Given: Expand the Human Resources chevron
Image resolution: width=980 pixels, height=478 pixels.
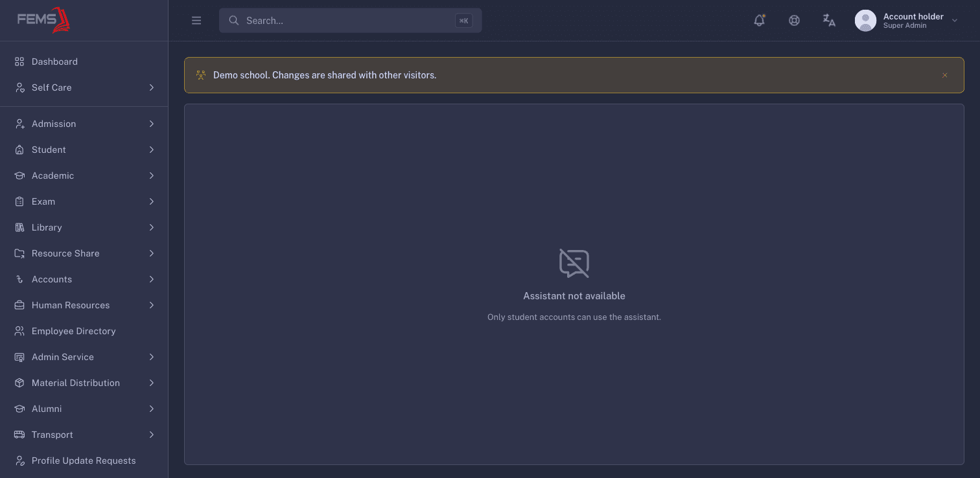Looking at the screenshot, I should [x=152, y=305].
